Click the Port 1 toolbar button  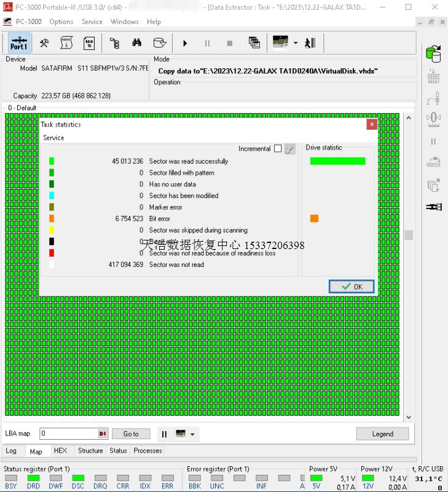coord(18,43)
